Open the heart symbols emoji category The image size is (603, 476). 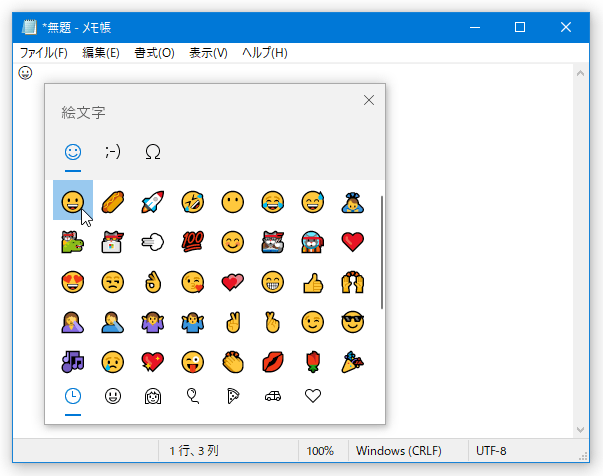(313, 396)
